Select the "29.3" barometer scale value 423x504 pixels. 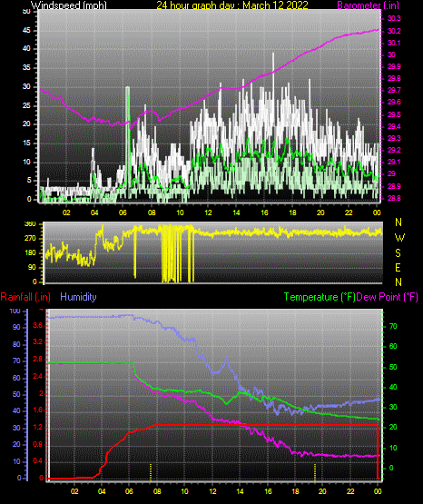pyautogui.click(x=394, y=138)
